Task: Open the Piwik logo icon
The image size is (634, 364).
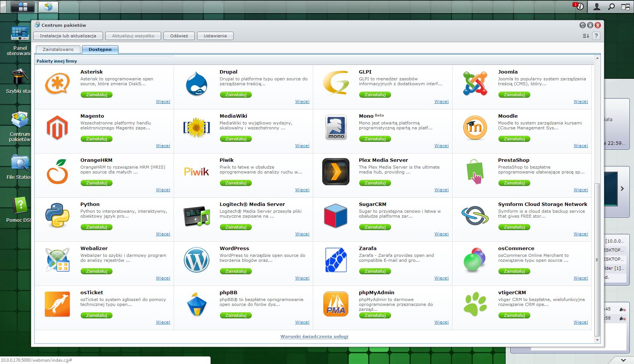Action: click(x=197, y=172)
